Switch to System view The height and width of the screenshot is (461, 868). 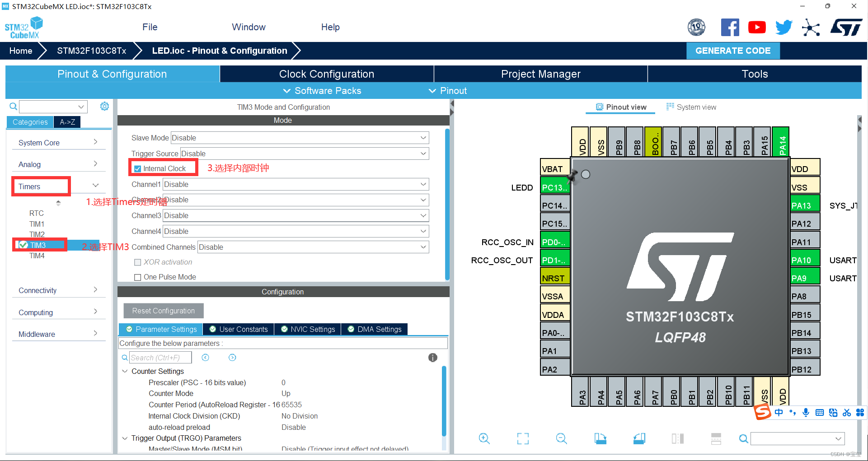point(691,107)
